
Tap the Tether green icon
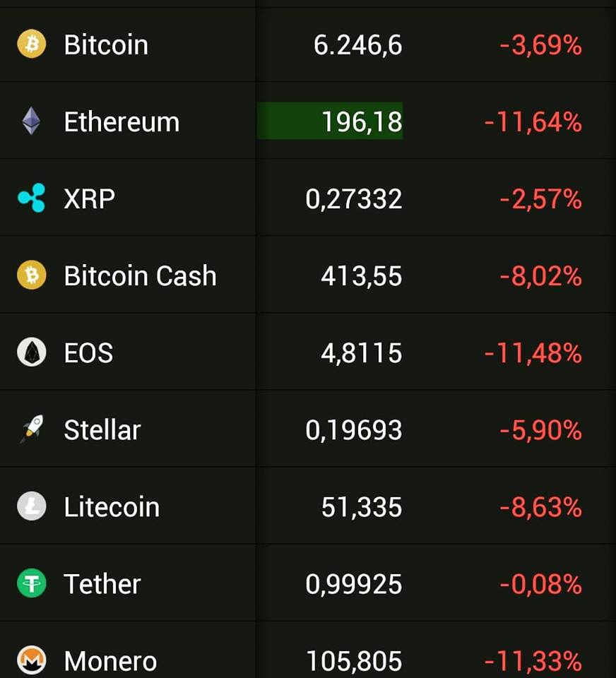(x=32, y=583)
